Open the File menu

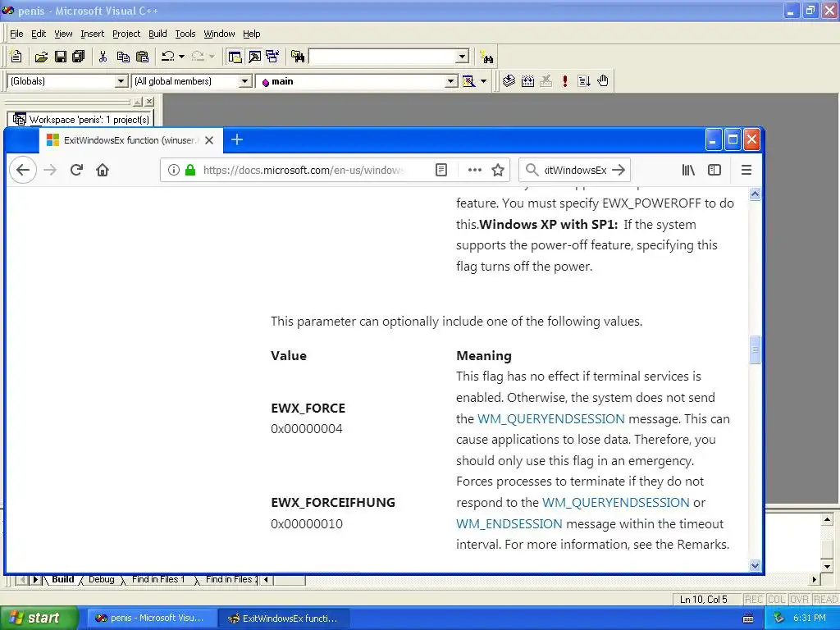(16, 34)
